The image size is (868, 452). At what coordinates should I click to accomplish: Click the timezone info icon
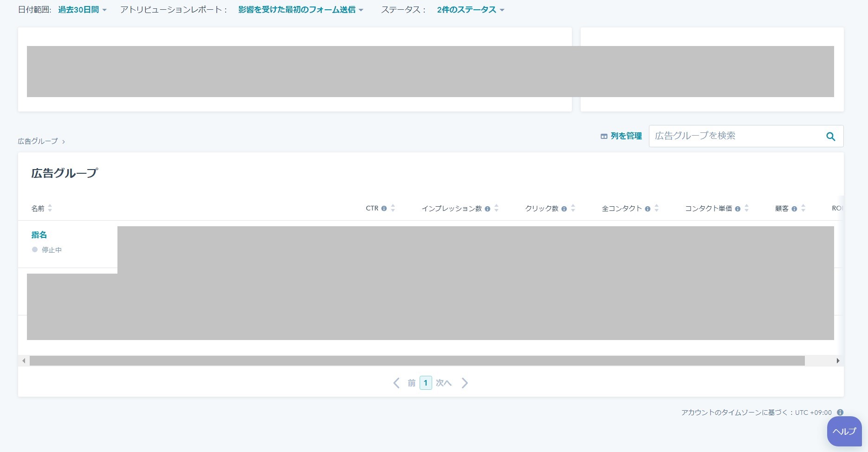point(840,413)
